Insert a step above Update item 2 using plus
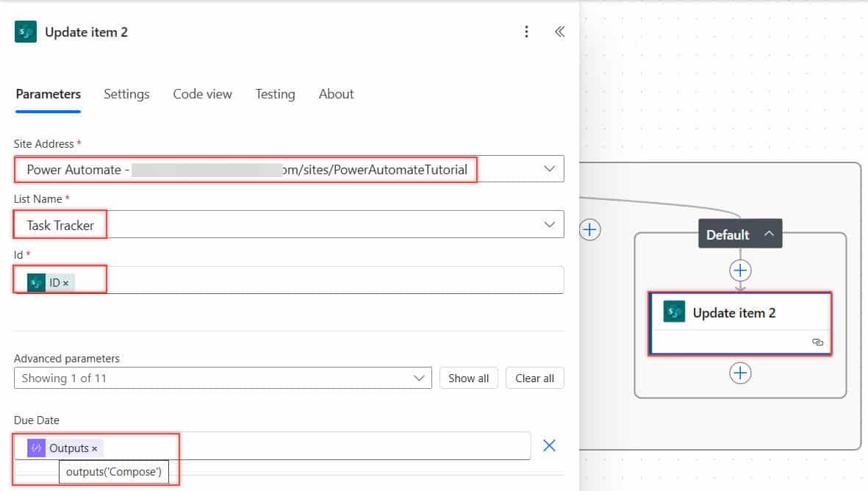 pyautogui.click(x=740, y=270)
